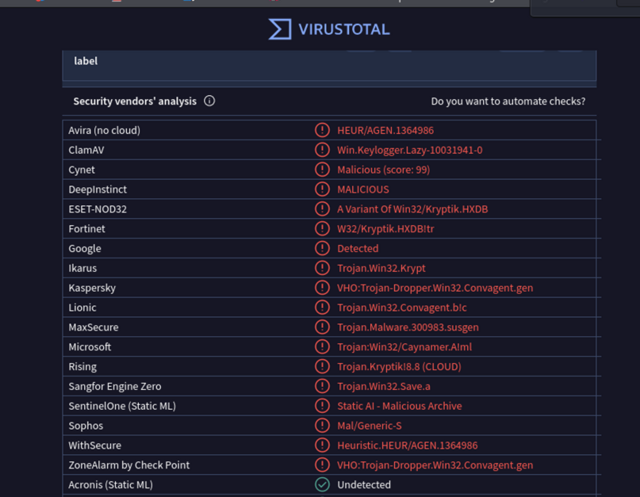Click the alert icon in Cynet row

pyautogui.click(x=322, y=169)
